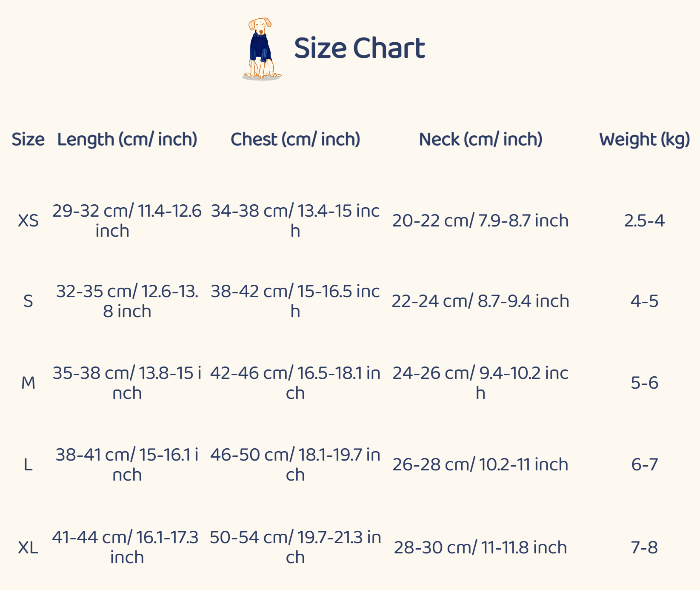
Task: Click the 24-26 cm neck cell
Action: click(x=480, y=383)
